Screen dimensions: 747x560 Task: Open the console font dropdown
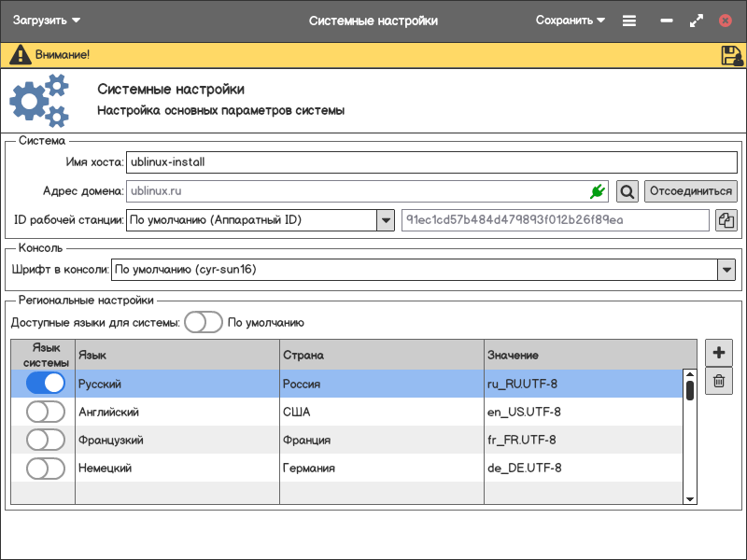pyautogui.click(x=726, y=270)
